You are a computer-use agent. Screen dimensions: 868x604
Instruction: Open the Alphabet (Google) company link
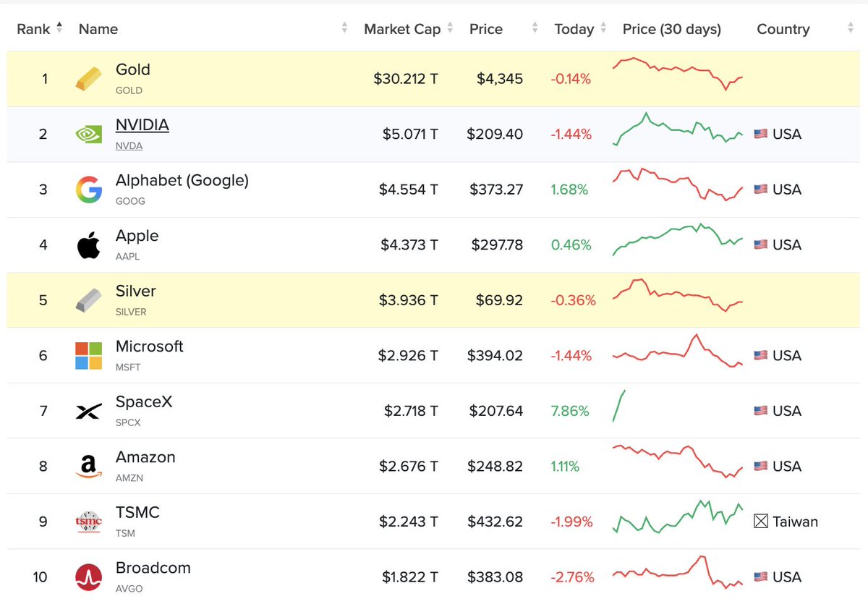(x=182, y=181)
